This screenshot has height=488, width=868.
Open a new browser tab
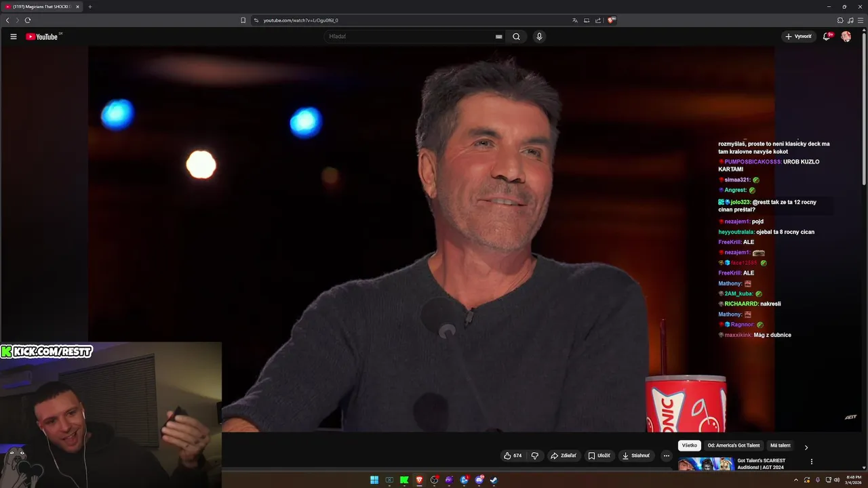pos(90,7)
